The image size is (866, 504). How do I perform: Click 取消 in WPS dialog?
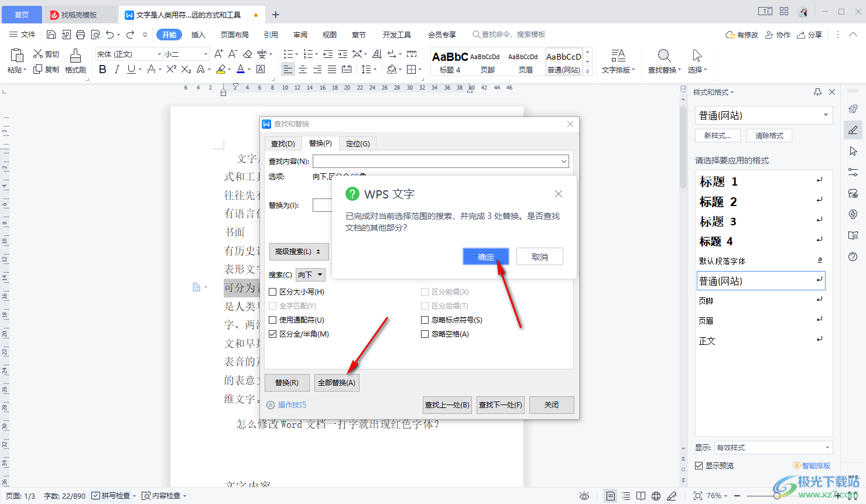point(540,256)
